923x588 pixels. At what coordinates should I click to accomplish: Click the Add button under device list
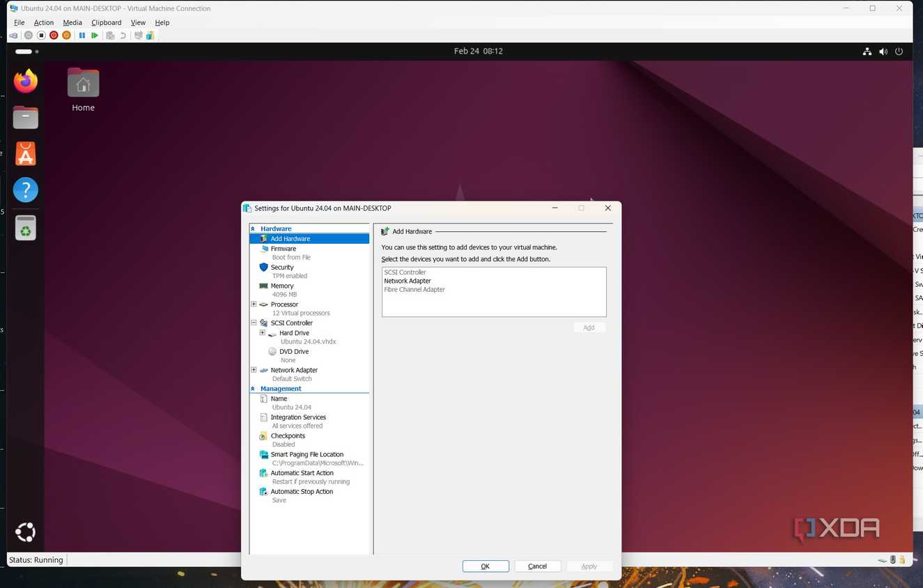click(589, 327)
